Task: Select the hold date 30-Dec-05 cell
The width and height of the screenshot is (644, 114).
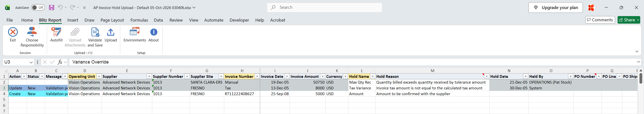Action: point(509,88)
